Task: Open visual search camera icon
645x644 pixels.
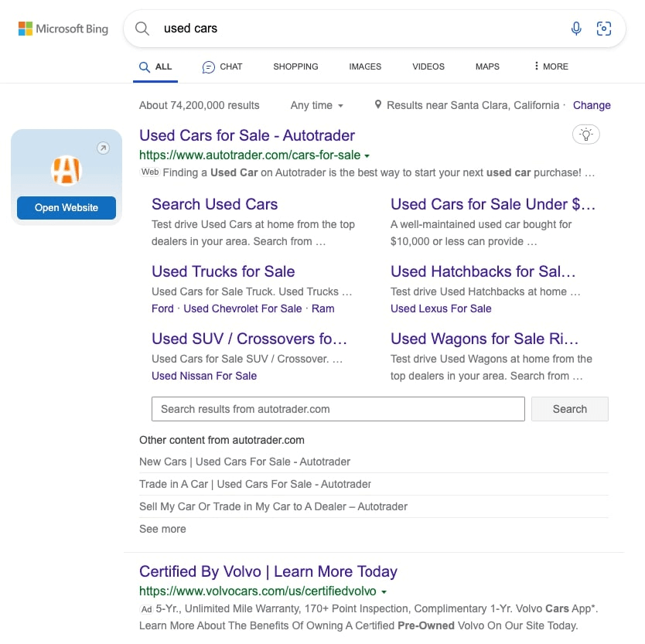Action: point(603,29)
